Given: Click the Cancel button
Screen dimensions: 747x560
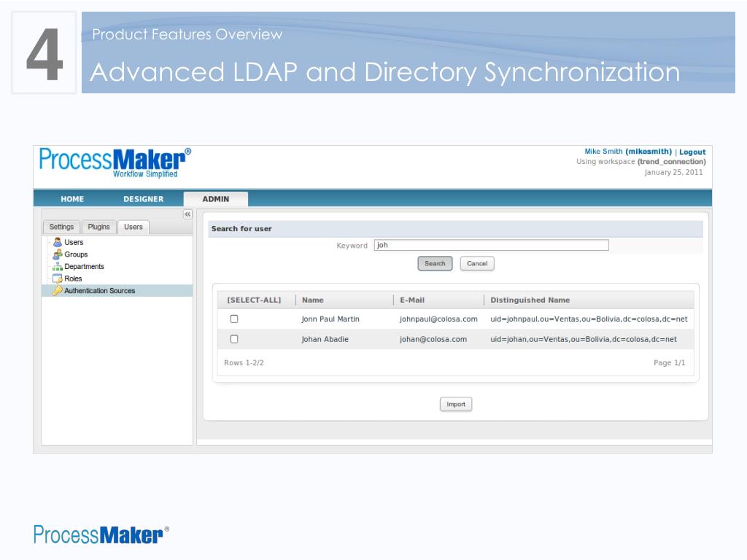Looking at the screenshot, I should (477, 263).
